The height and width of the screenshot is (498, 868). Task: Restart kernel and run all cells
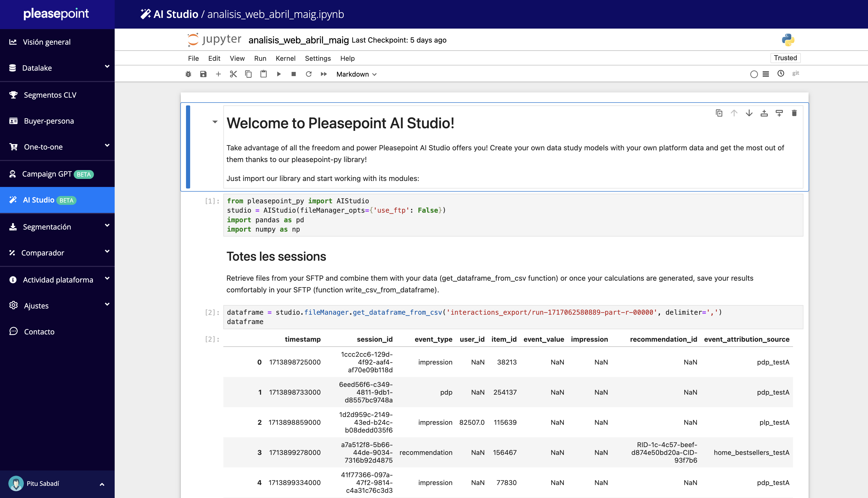(x=324, y=74)
